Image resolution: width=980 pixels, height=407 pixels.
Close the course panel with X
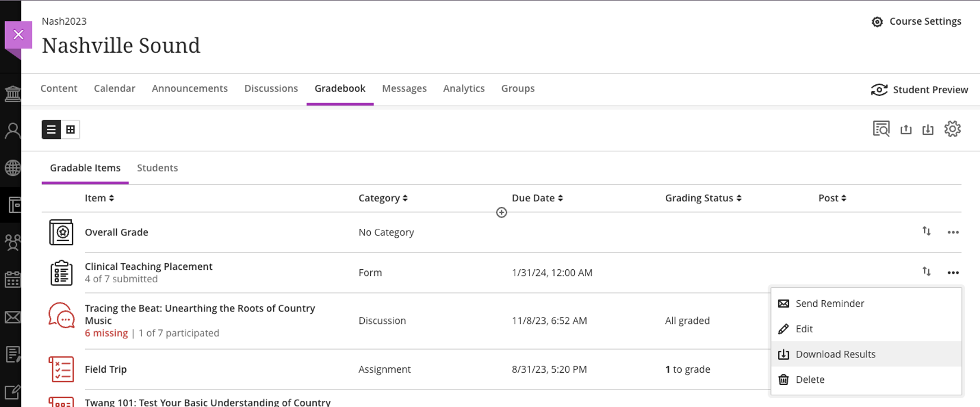[19, 35]
